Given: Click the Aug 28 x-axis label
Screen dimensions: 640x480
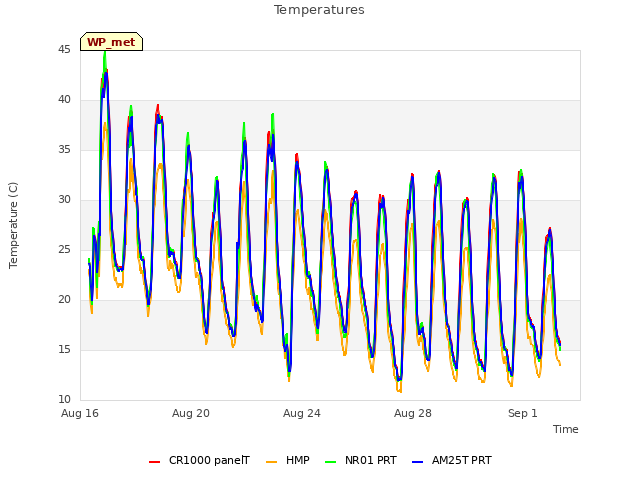Looking at the screenshot, I should click(413, 413).
